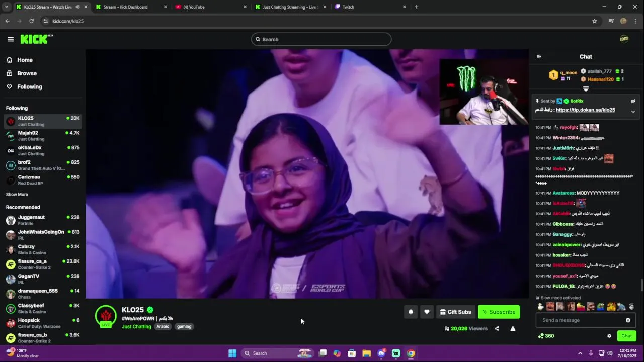
Task: Bookmark this page with star icon
Action: coord(594,21)
